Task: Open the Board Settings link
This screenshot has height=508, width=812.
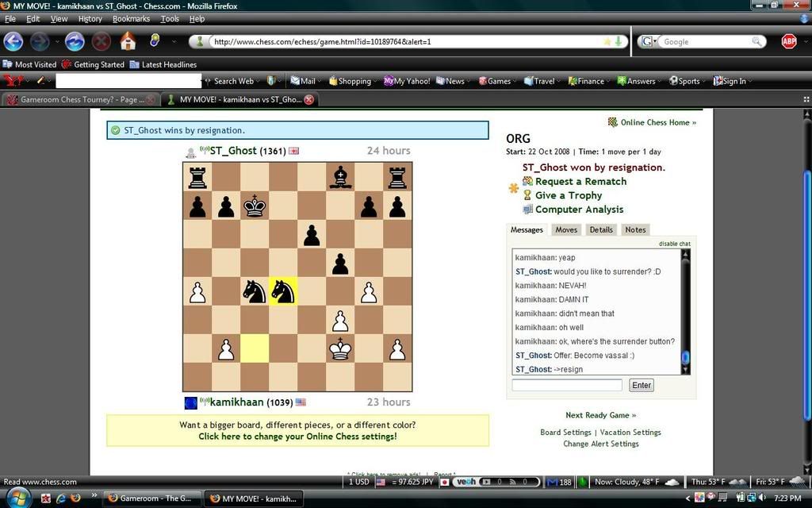Action: click(565, 433)
